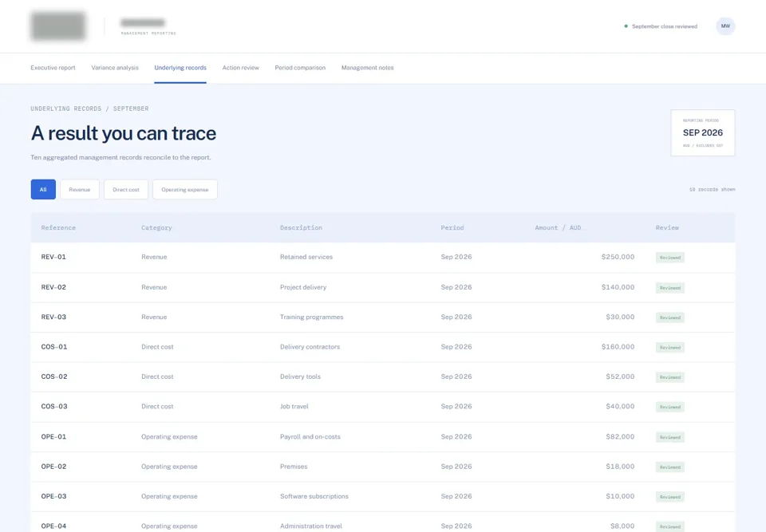766x532 pixels.
Task: Go to Period comparison tab
Action: (300, 68)
